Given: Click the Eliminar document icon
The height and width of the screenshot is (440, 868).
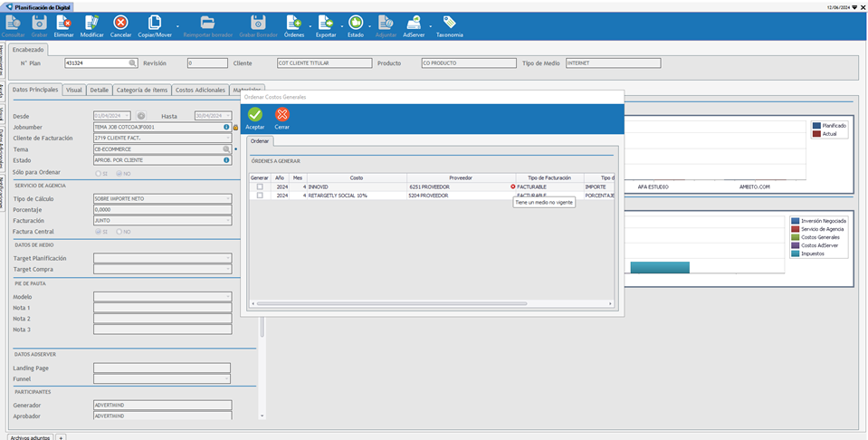Looking at the screenshot, I should [x=63, y=23].
